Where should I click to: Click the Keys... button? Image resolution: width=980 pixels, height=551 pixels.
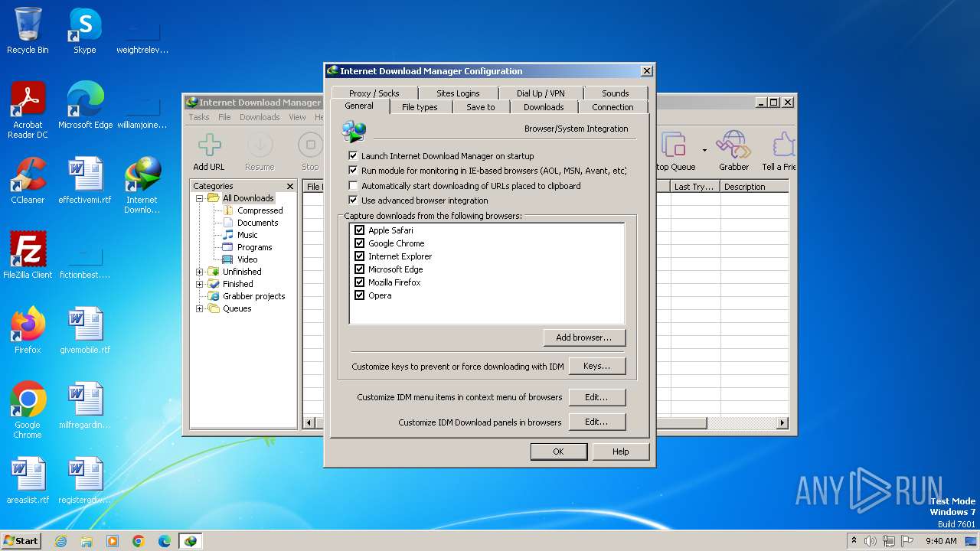point(597,367)
